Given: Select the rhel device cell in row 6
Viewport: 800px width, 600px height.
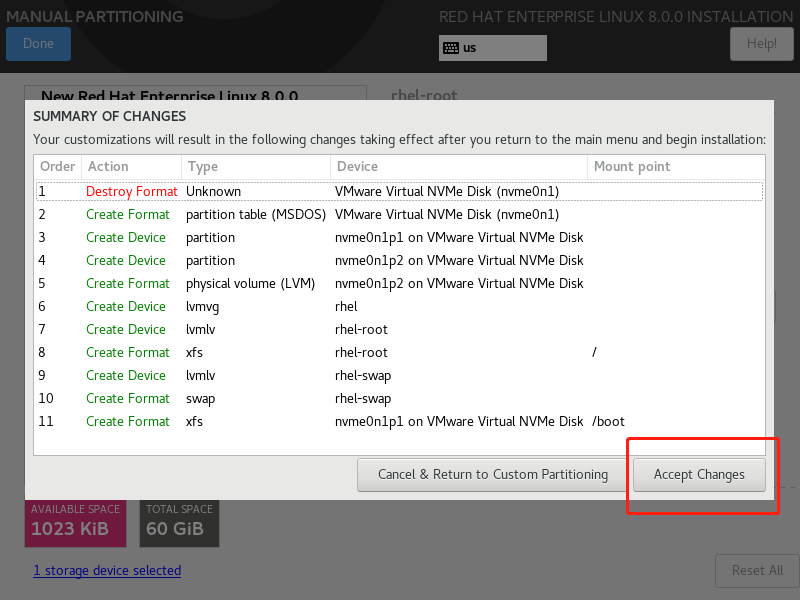Looking at the screenshot, I should [x=346, y=306].
